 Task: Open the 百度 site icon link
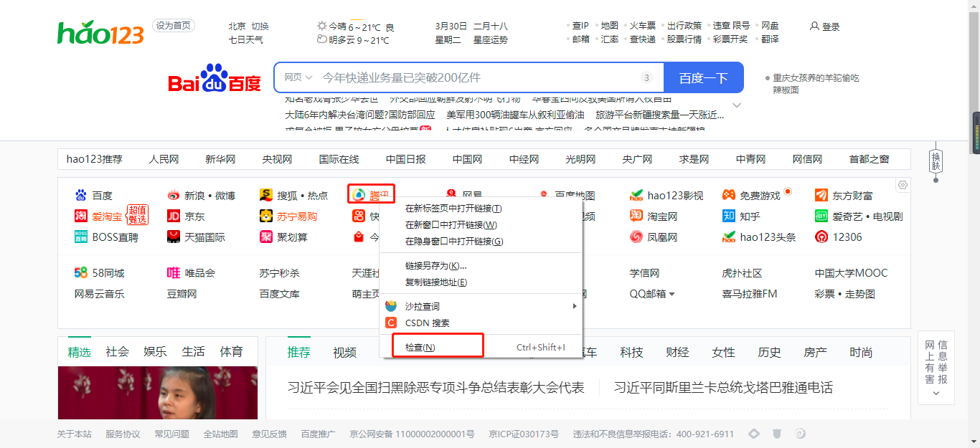(80, 195)
